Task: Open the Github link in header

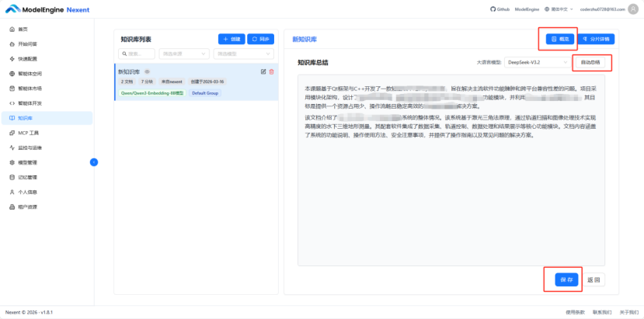Action: [x=500, y=9]
